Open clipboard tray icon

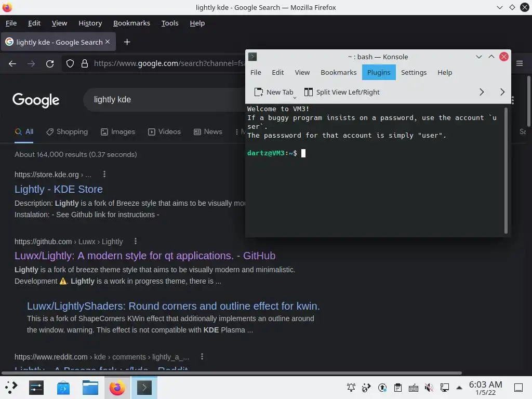397,388
